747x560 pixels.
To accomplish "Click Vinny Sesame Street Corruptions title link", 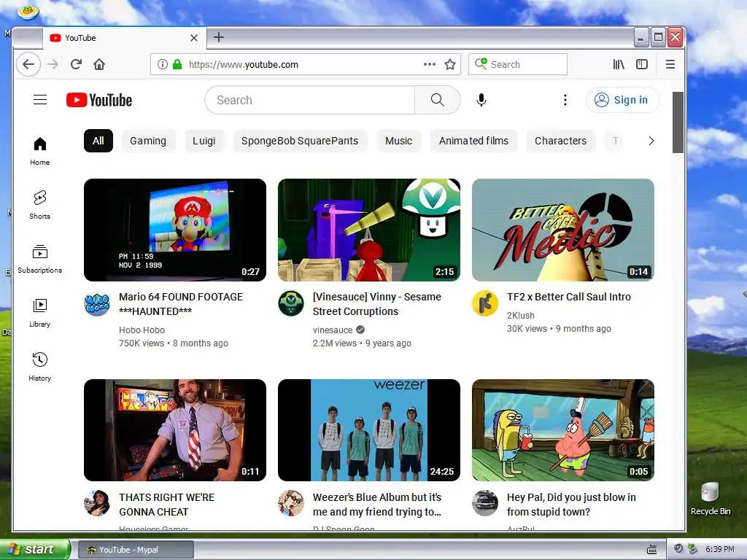I will pos(377,304).
